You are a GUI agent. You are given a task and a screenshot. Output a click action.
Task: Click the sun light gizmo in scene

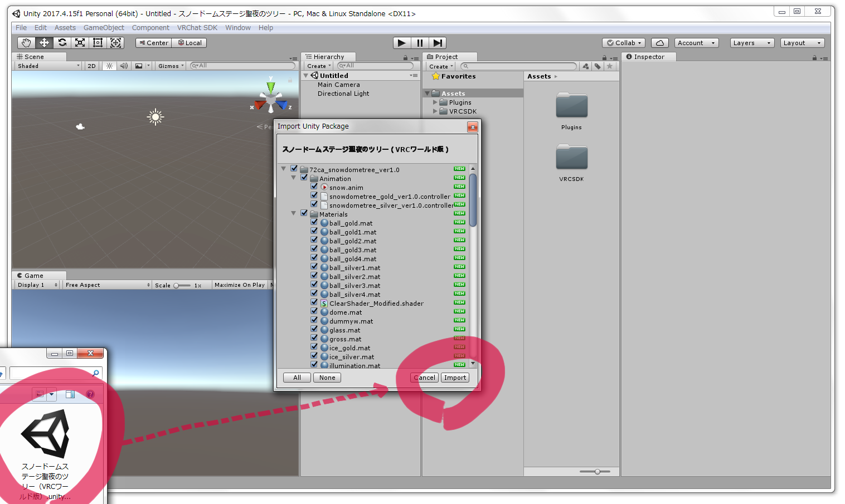tap(155, 116)
